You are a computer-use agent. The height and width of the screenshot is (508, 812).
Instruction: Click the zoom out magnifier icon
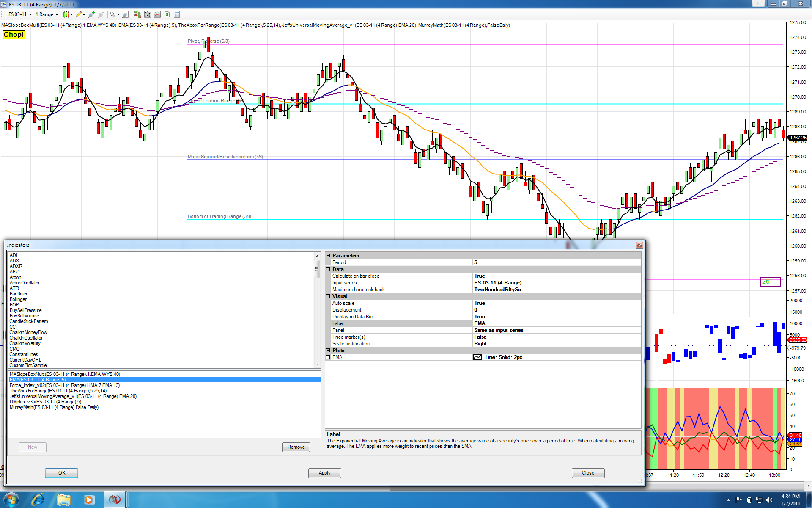pyautogui.click(x=101, y=14)
